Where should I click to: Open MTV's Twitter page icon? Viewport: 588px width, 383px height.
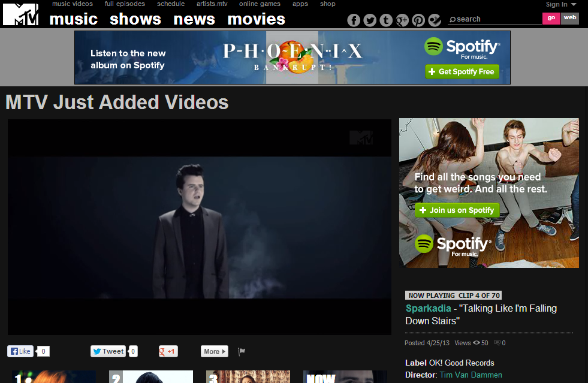click(370, 20)
